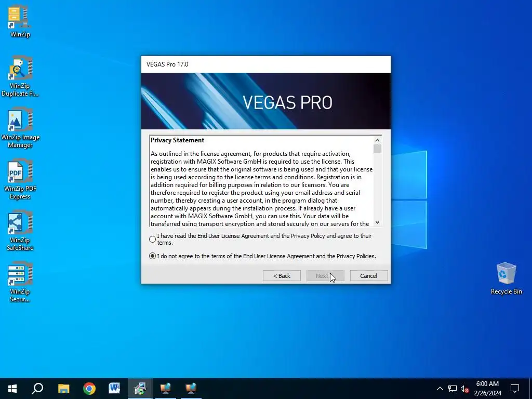
Task: Open Microsoft Word from taskbar
Action: click(x=114, y=389)
